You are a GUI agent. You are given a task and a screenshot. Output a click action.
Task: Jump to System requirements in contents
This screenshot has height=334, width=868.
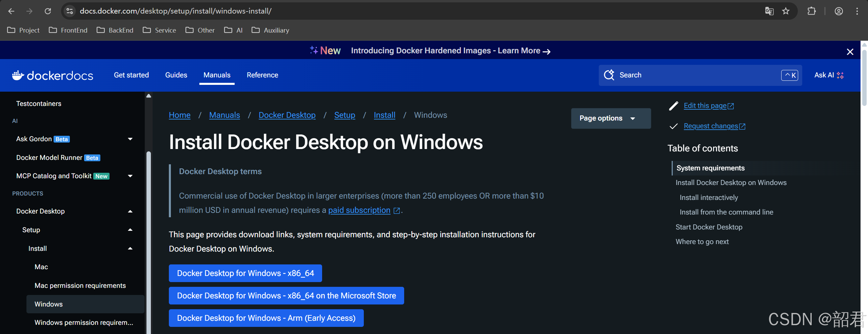coord(711,168)
